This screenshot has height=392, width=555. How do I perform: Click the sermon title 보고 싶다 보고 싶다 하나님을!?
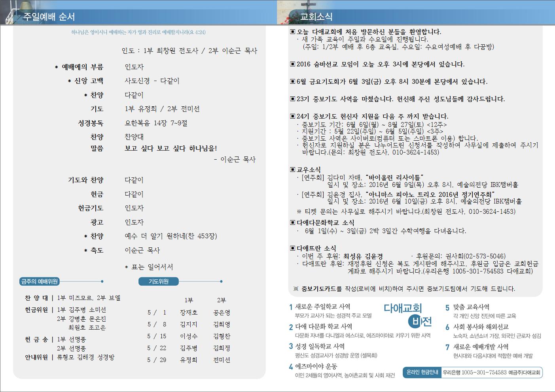pyautogui.click(x=171, y=149)
